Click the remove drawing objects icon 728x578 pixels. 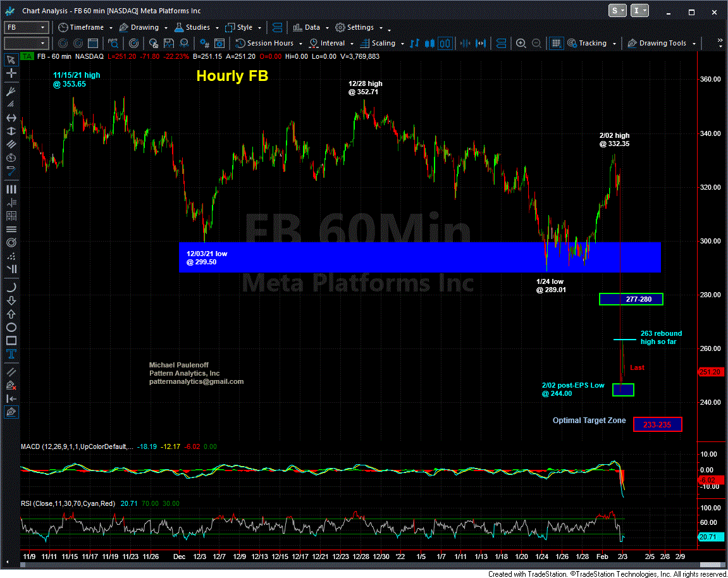[x=11, y=385]
